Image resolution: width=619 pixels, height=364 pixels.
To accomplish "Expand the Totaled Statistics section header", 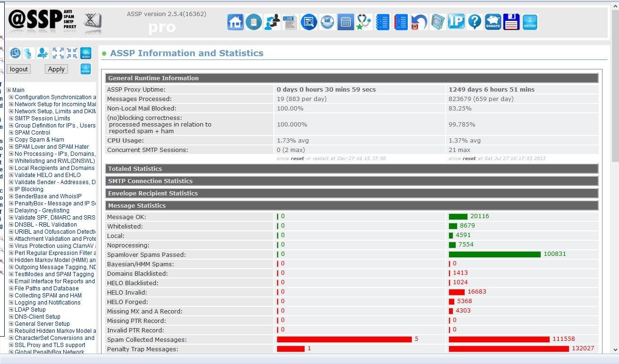I will (135, 169).
